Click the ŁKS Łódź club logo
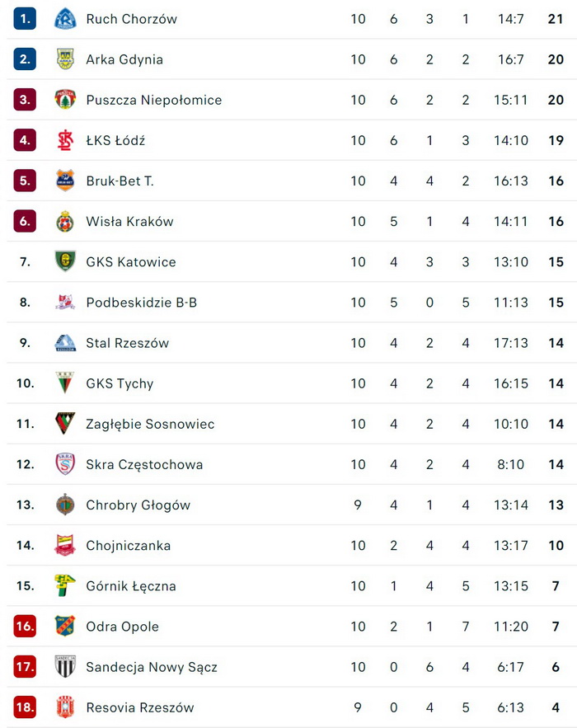577x728 pixels. click(65, 140)
